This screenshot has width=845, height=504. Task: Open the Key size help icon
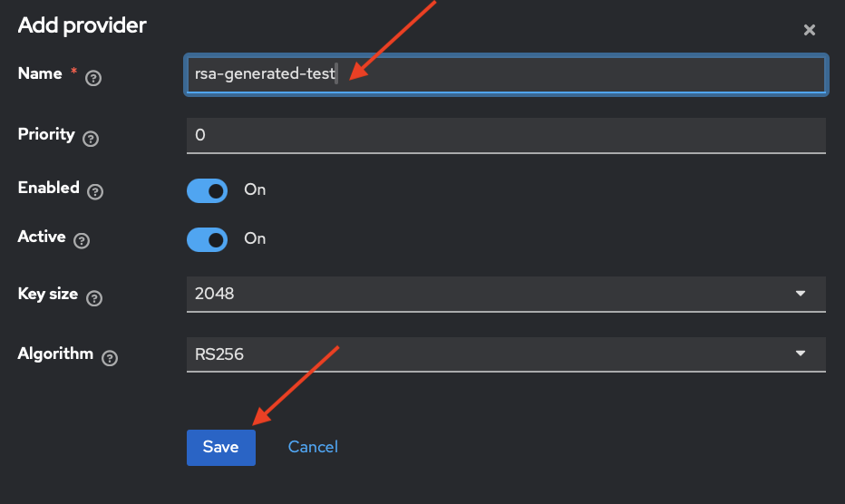(x=93, y=298)
